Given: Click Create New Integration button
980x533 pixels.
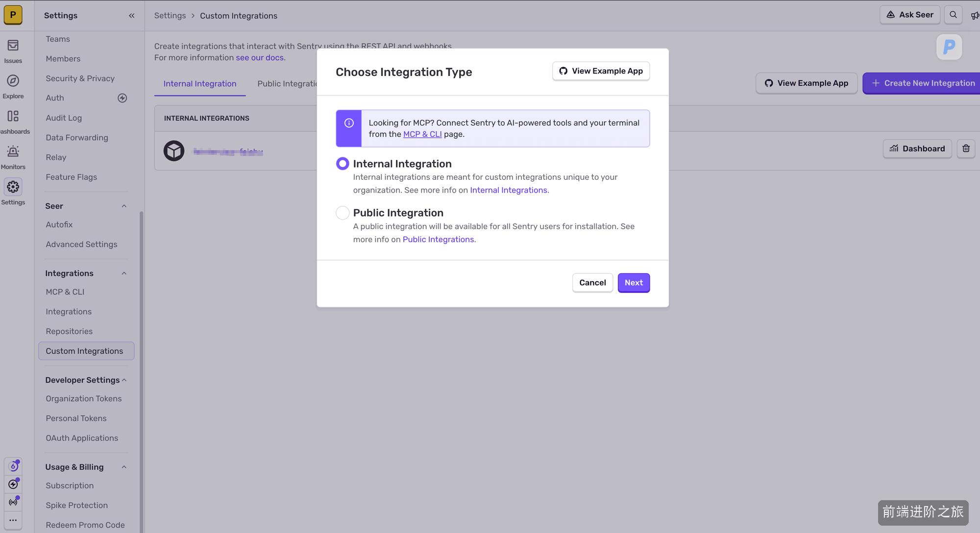Looking at the screenshot, I should pos(922,83).
